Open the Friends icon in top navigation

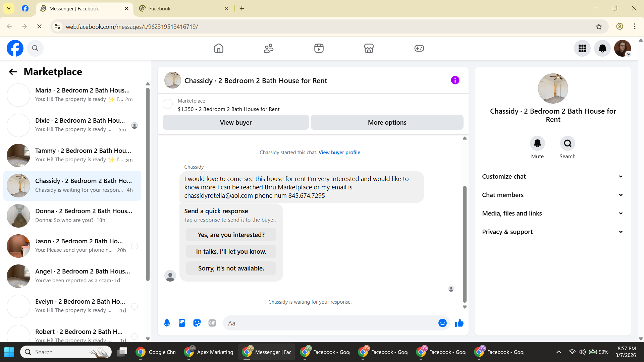click(269, 48)
